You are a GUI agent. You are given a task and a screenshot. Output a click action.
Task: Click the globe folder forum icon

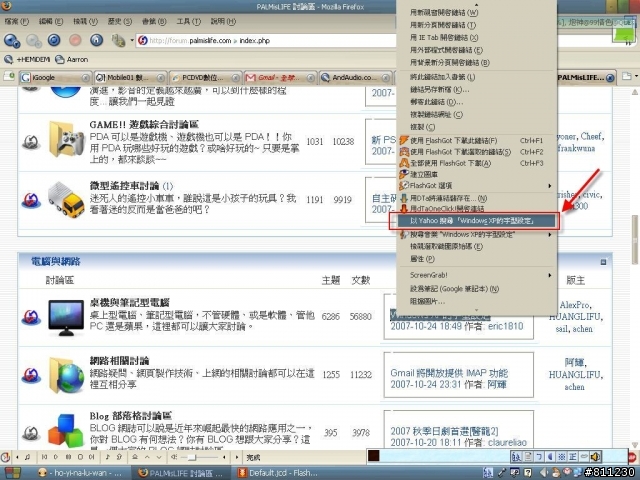coord(67,375)
